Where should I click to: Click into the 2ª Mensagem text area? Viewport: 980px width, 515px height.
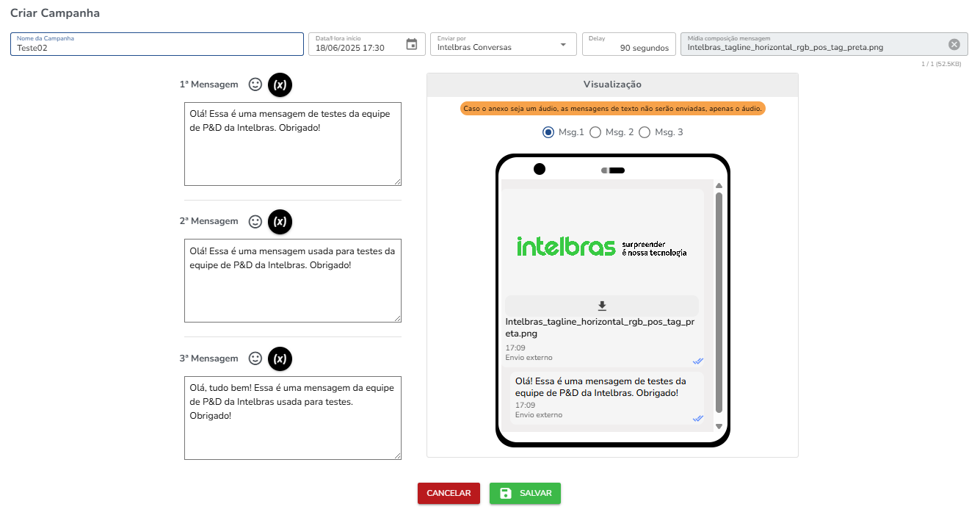pos(293,281)
